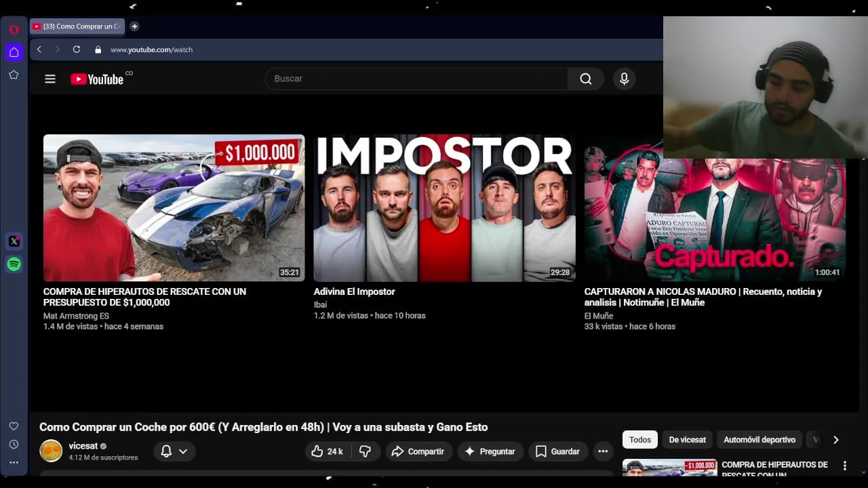This screenshot has height=488, width=868.
Task: Open the small sidebar hiperautos thumbnail
Action: [x=669, y=468]
